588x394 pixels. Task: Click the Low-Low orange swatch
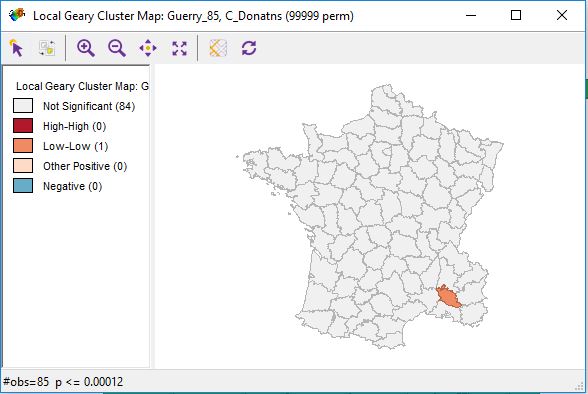point(23,145)
